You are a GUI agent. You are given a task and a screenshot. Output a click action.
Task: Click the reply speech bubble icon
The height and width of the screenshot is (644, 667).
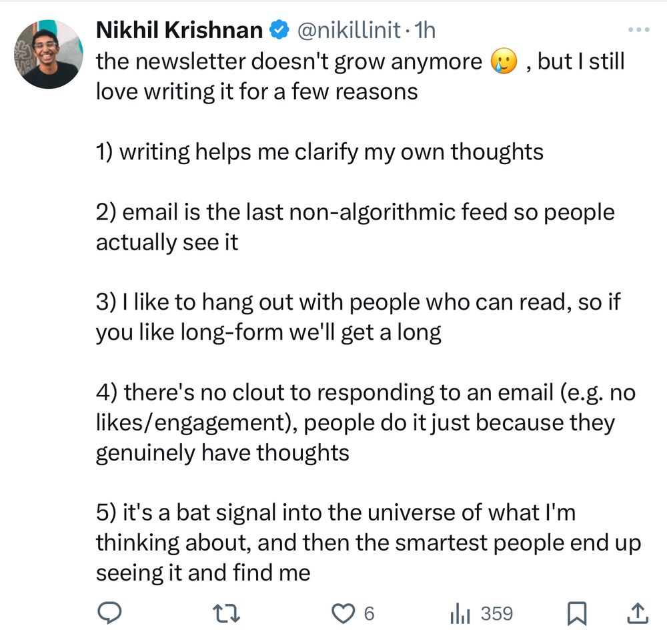(x=110, y=613)
